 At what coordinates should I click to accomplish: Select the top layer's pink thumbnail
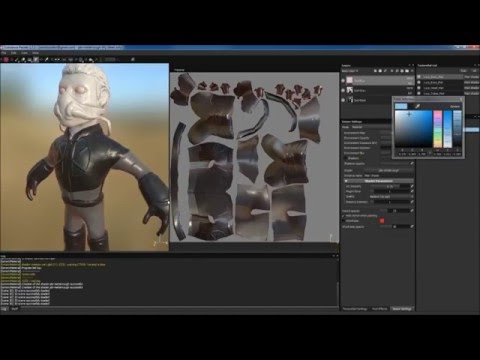[x=350, y=80]
